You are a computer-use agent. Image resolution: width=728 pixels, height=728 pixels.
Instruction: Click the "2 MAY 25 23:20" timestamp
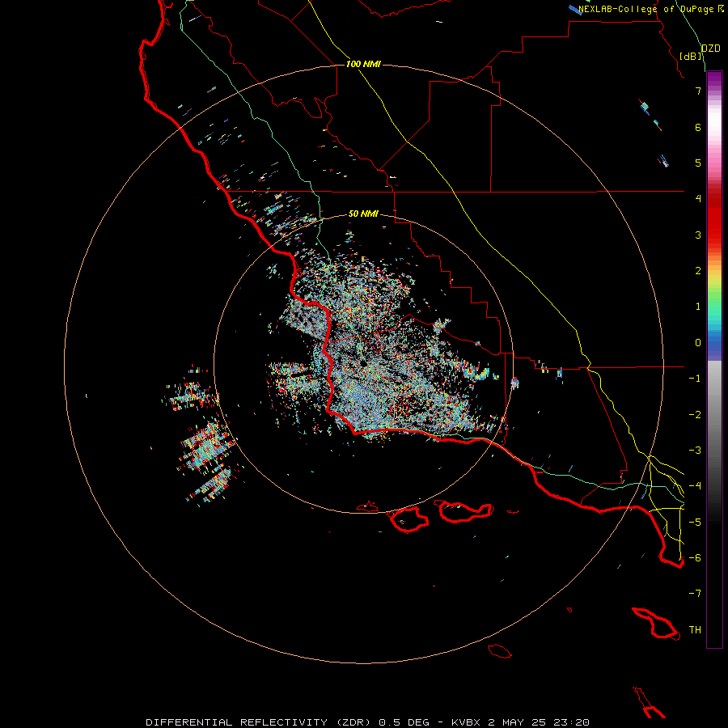(539, 722)
